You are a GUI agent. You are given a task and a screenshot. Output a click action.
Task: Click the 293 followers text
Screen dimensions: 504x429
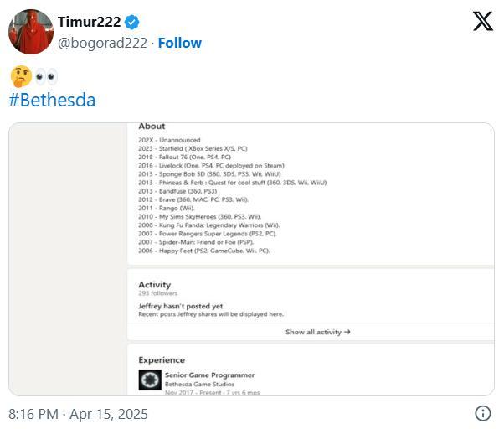[158, 293]
